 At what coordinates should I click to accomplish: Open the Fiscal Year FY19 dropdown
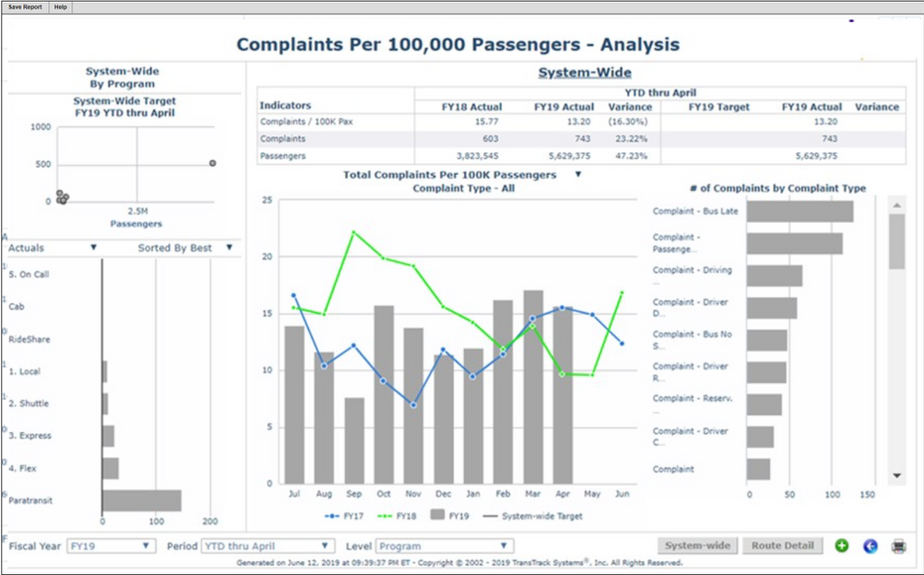tap(112, 546)
